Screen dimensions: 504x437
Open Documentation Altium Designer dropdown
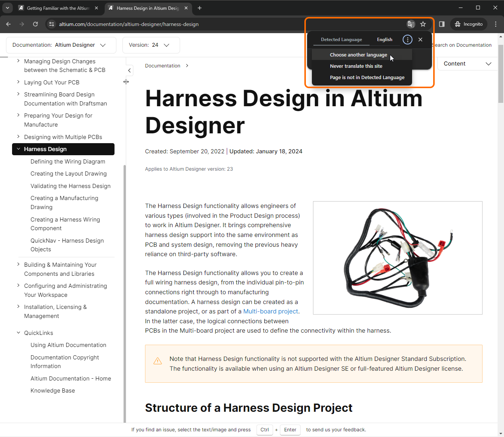pyautogui.click(x=61, y=45)
